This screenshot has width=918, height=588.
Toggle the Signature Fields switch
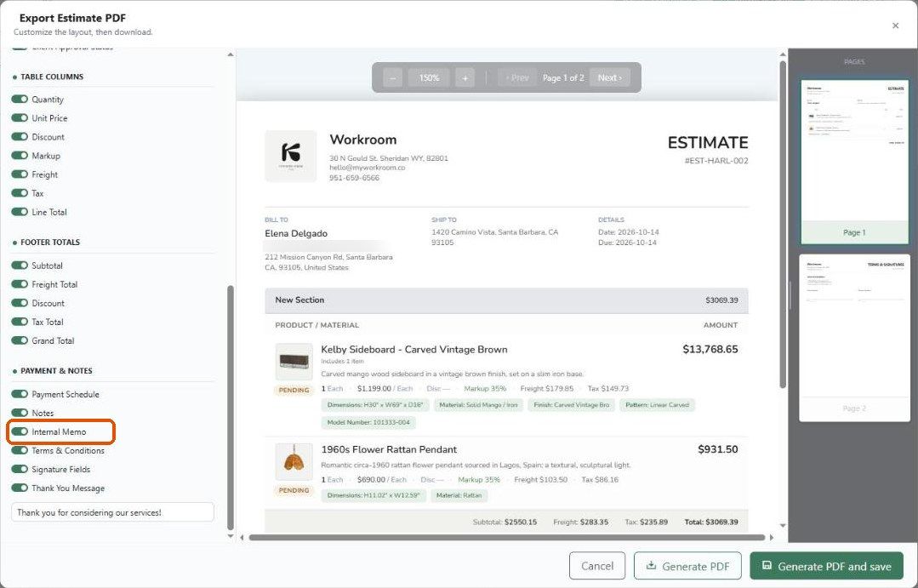click(20, 469)
